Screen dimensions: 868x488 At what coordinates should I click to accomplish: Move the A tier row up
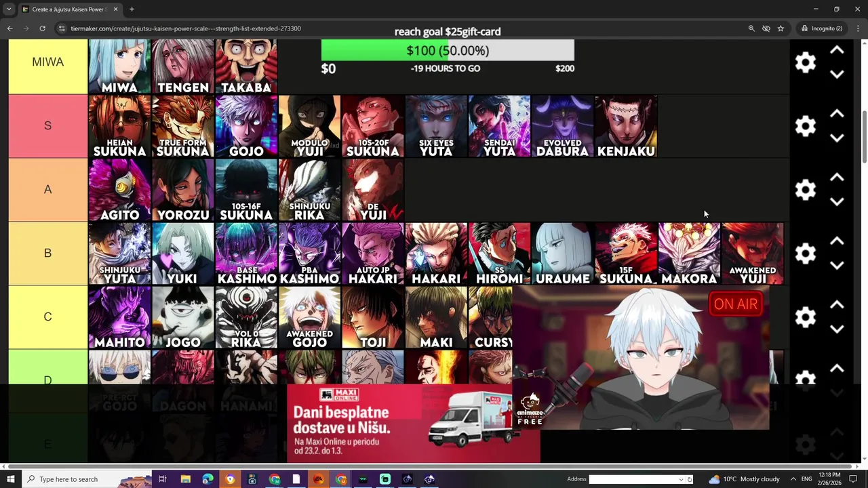pyautogui.click(x=837, y=178)
